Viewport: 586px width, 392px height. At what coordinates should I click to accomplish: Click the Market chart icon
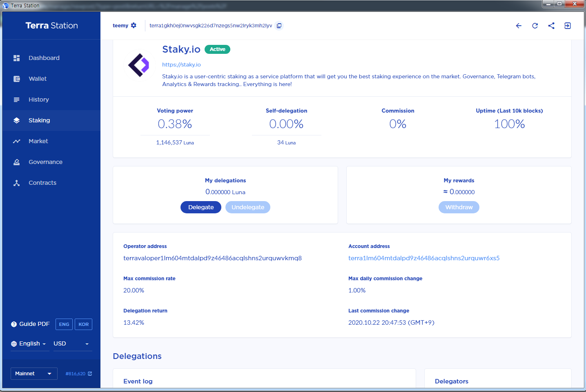pos(17,141)
